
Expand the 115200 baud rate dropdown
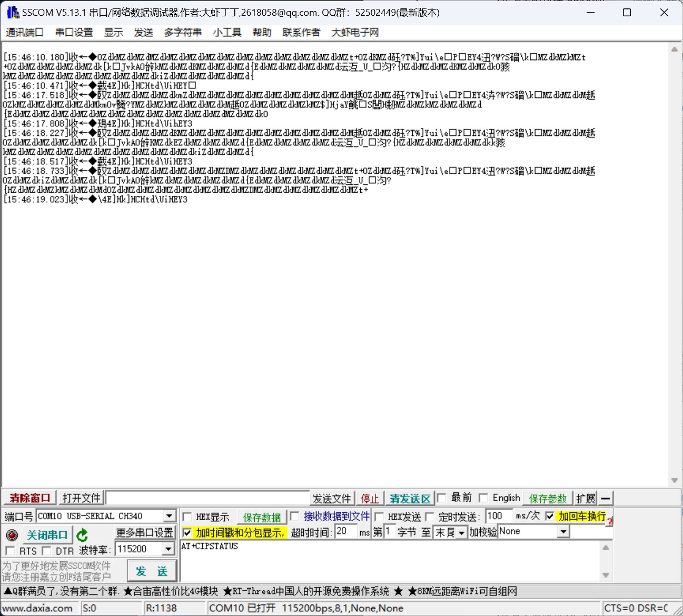[168, 549]
